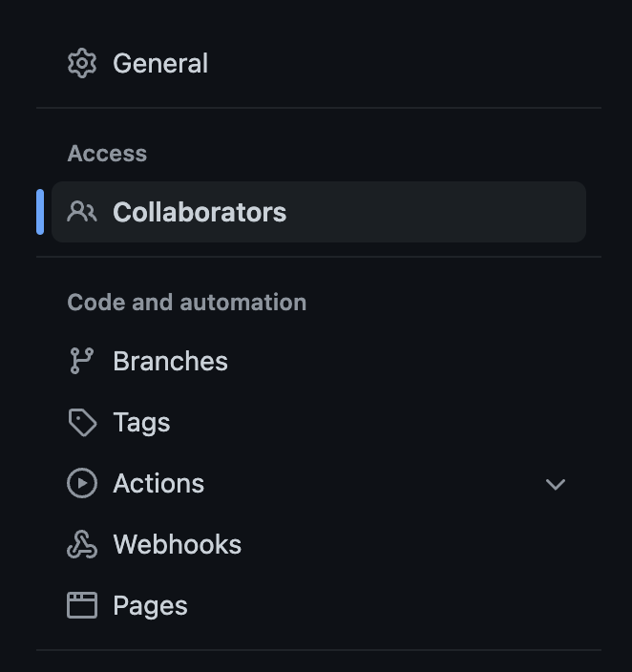Click the tag icon in sidebar
The image size is (632, 672).
[x=82, y=422]
